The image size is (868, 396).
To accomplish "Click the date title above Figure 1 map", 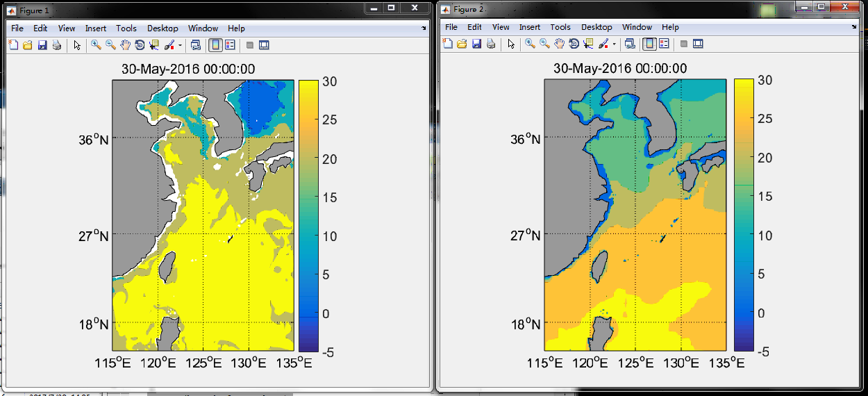I will (187, 69).
